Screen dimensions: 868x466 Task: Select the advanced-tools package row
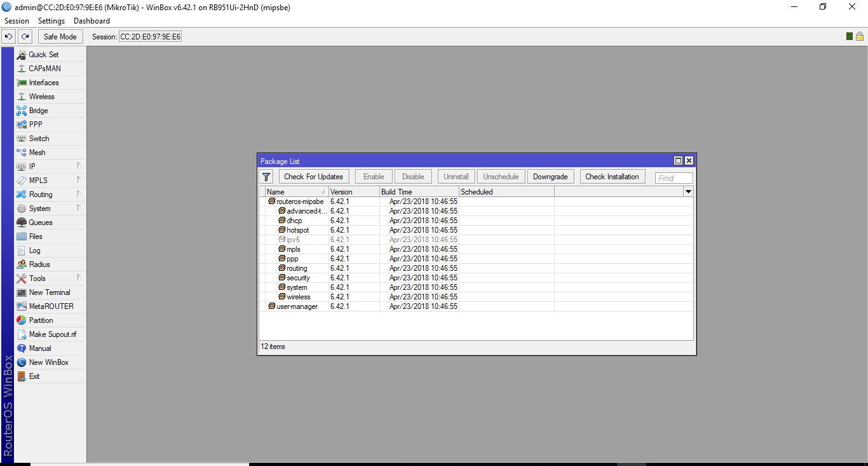tap(476, 211)
